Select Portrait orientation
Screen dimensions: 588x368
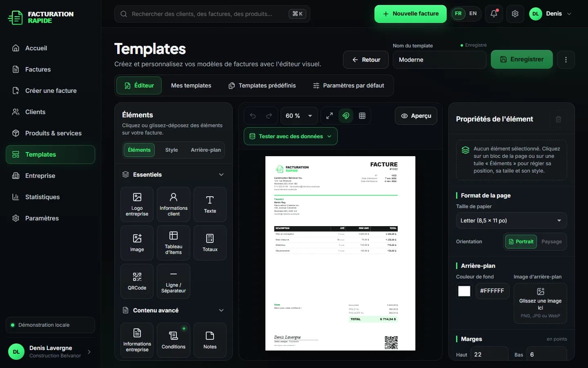coord(521,242)
